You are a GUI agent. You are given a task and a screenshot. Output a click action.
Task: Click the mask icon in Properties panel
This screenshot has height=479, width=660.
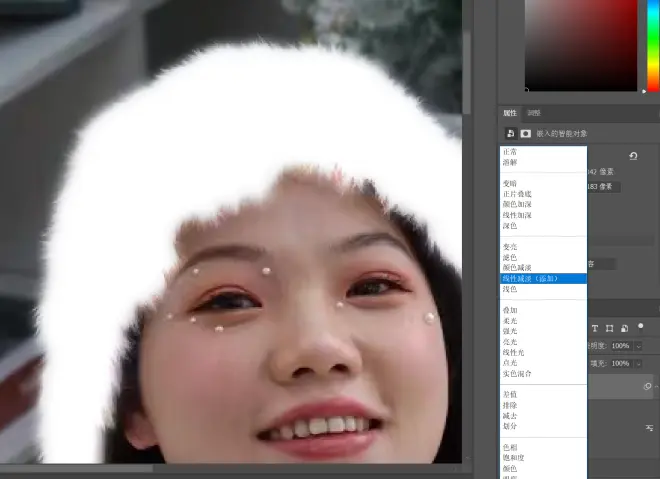point(525,133)
